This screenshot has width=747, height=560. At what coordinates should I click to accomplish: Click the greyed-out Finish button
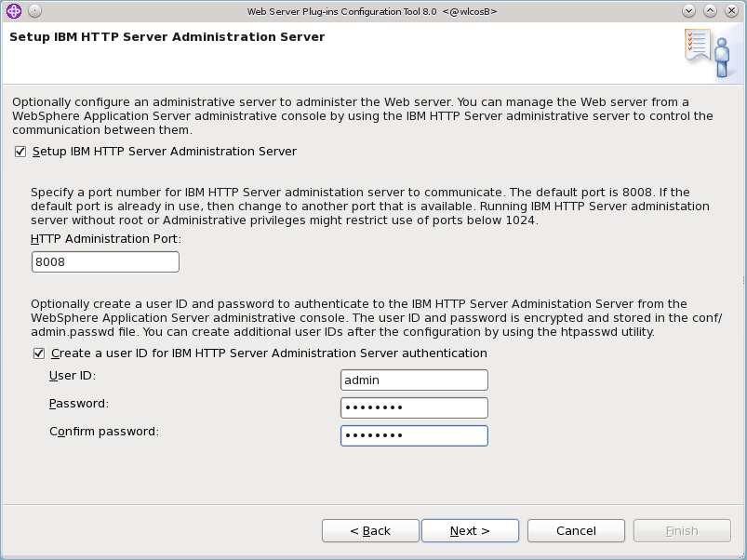(x=682, y=530)
